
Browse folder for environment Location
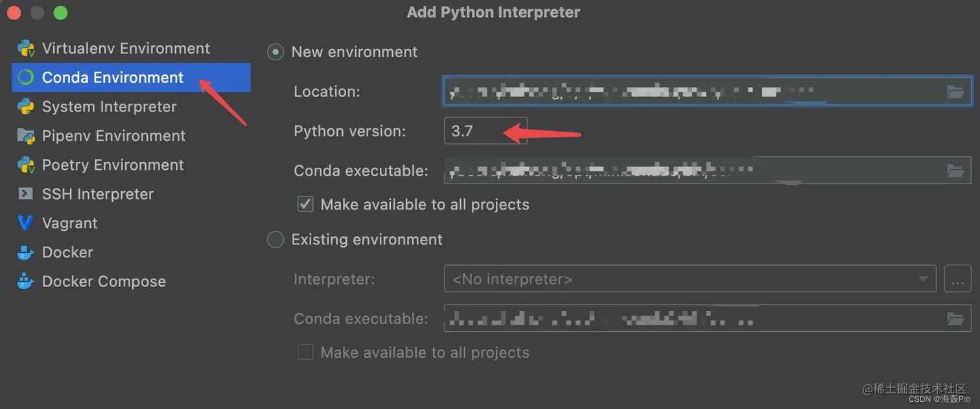955,91
